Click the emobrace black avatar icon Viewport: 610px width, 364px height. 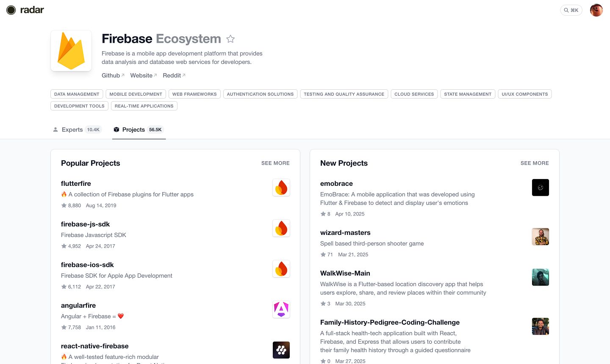click(x=541, y=188)
